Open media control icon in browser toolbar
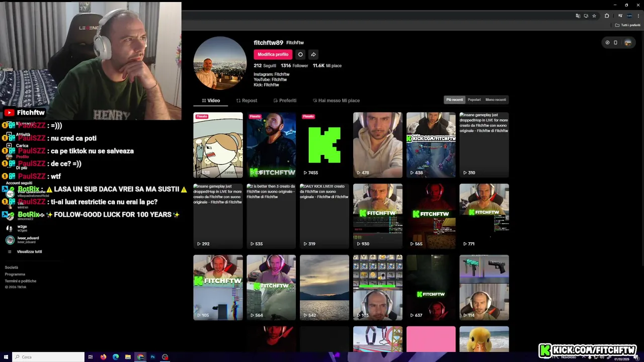This screenshot has width=644, height=362. click(x=620, y=16)
